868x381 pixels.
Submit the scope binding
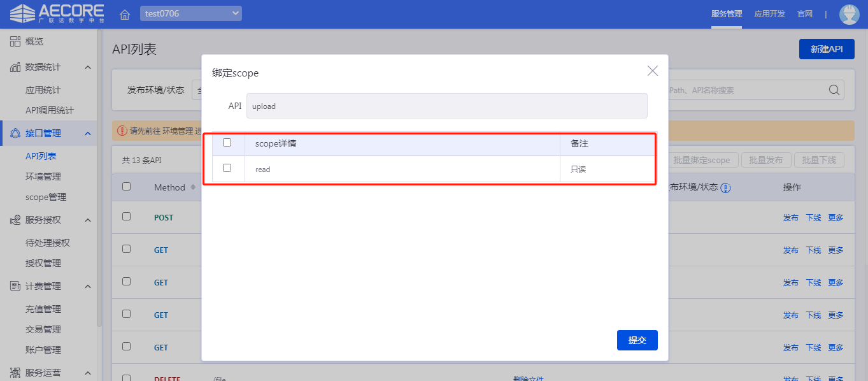pos(637,340)
